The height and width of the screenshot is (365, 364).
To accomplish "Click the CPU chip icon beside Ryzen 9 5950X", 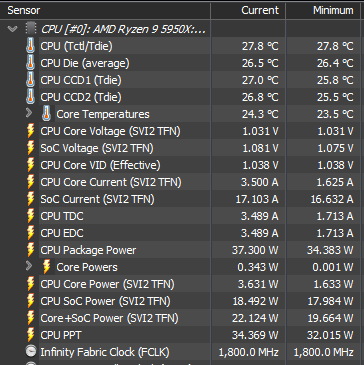I will tap(30, 29).
